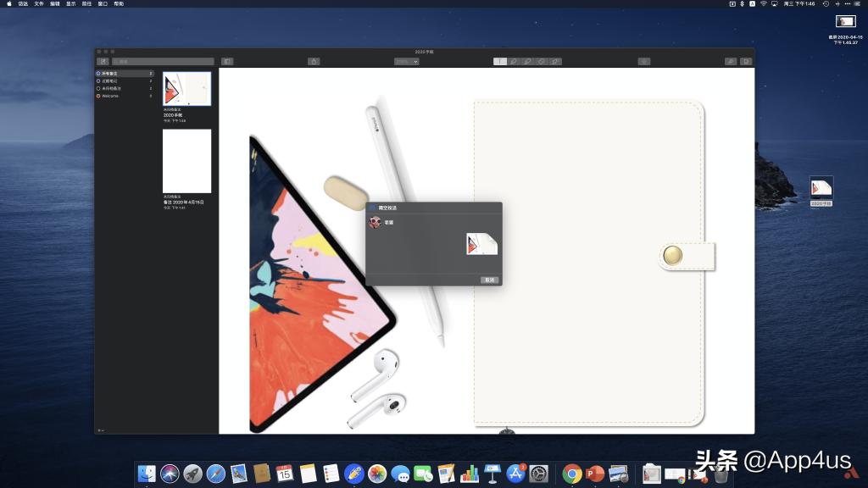Screen dimensions: 868x488
Task: Open the share icon in Notability toolbar
Action: point(314,61)
